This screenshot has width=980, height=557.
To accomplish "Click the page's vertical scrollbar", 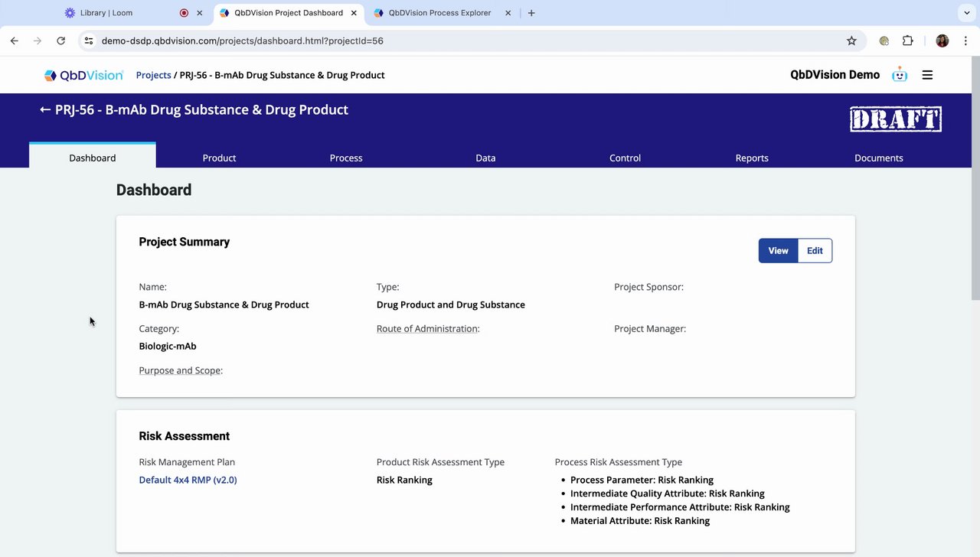I will point(975,184).
